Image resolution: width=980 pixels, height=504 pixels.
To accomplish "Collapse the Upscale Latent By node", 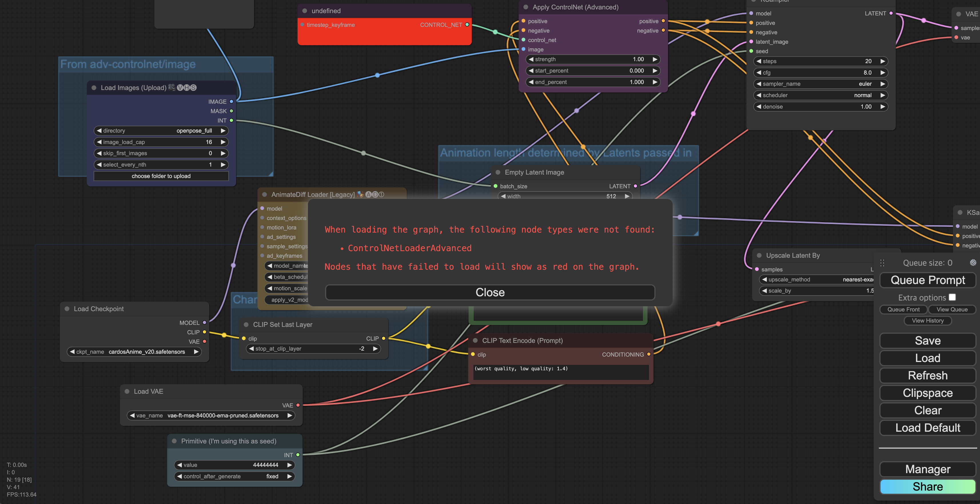I will [x=759, y=255].
